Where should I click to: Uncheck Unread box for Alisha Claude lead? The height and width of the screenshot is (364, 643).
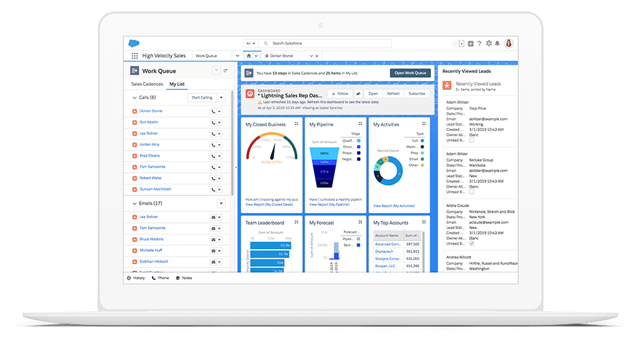[472, 243]
